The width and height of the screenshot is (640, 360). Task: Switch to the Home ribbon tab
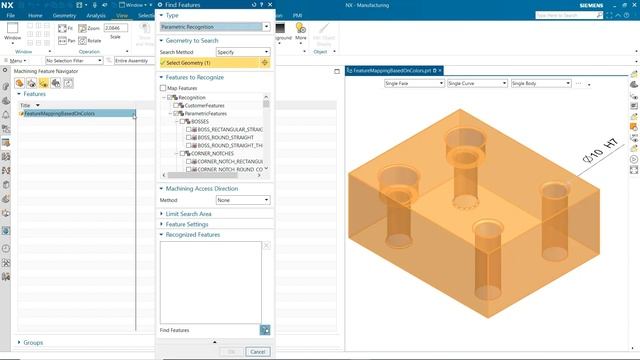pos(35,16)
